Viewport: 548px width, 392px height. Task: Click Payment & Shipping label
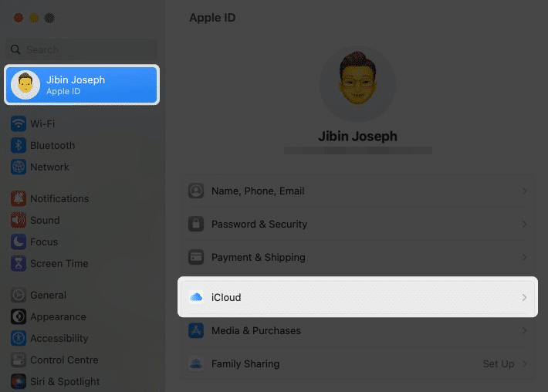pyautogui.click(x=259, y=257)
